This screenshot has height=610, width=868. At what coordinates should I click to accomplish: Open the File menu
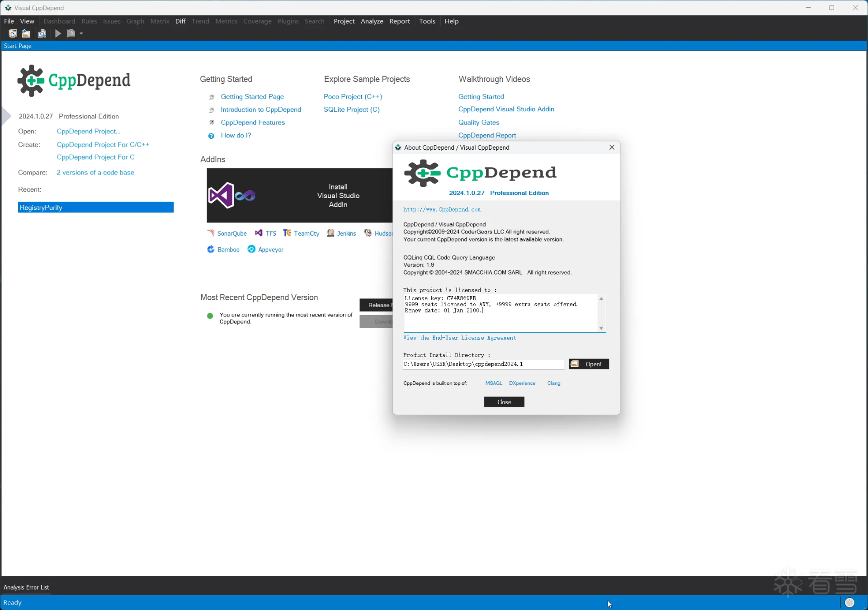[x=9, y=21]
